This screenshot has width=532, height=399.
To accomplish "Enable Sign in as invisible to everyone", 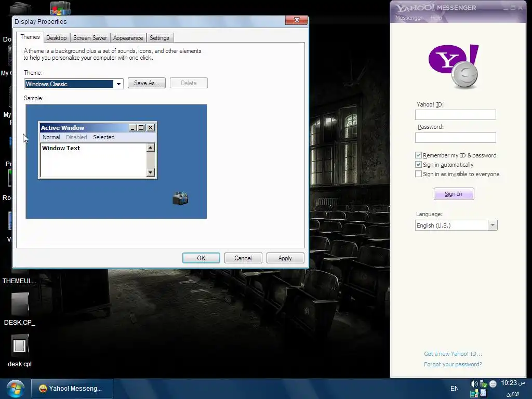I will coord(418,174).
